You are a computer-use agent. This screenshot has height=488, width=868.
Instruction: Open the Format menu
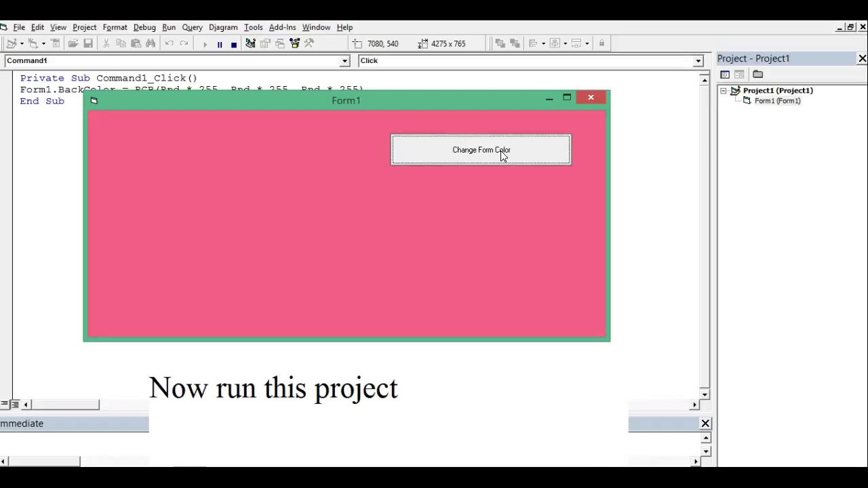point(115,27)
